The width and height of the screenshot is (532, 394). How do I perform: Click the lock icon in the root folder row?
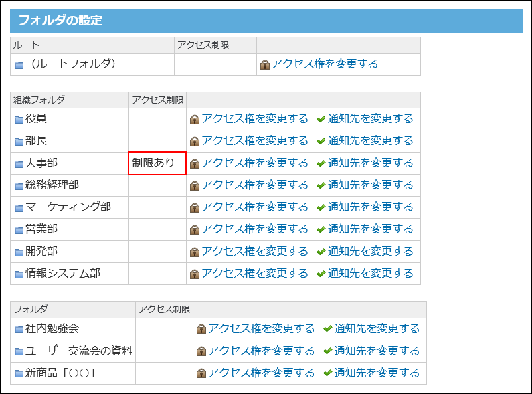265,65
